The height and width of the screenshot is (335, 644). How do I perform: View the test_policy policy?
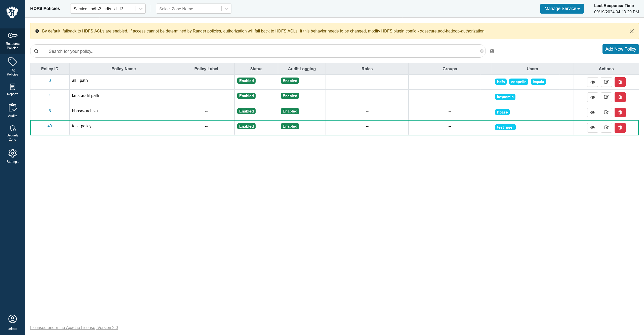592,128
